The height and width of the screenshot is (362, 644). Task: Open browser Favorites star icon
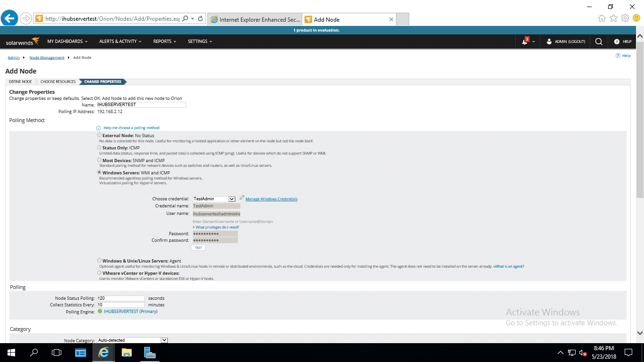[x=613, y=18]
